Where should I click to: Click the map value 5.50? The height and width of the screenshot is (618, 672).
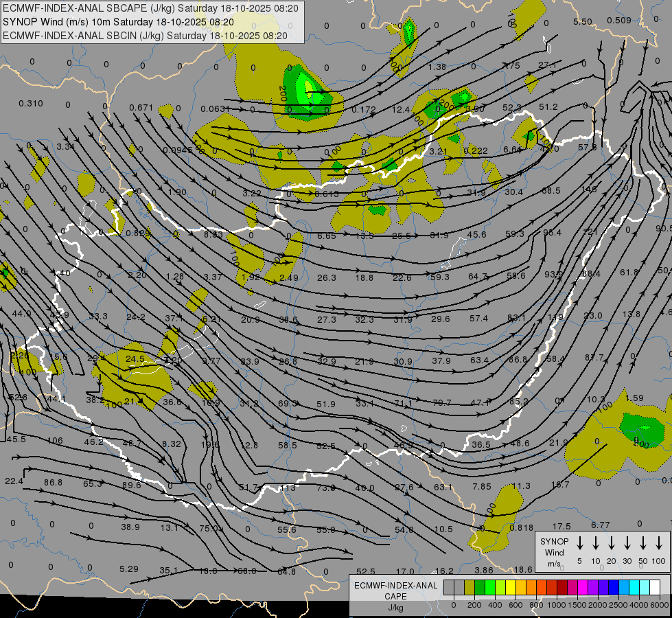(583, 21)
